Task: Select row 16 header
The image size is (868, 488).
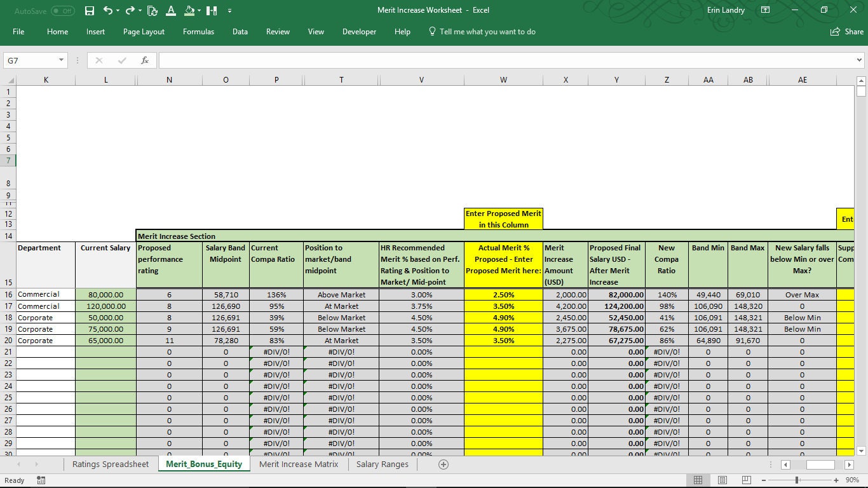Action: coord(8,295)
